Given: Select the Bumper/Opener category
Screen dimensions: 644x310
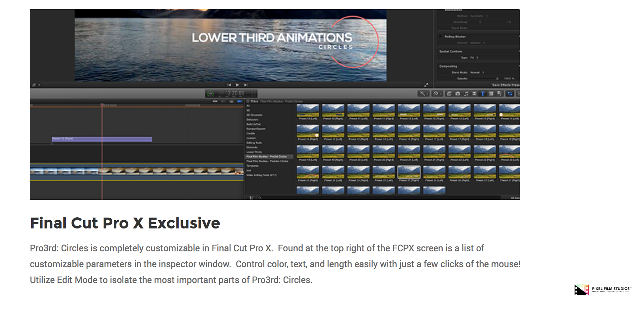Looking at the screenshot, I should [x=256, y=129].
